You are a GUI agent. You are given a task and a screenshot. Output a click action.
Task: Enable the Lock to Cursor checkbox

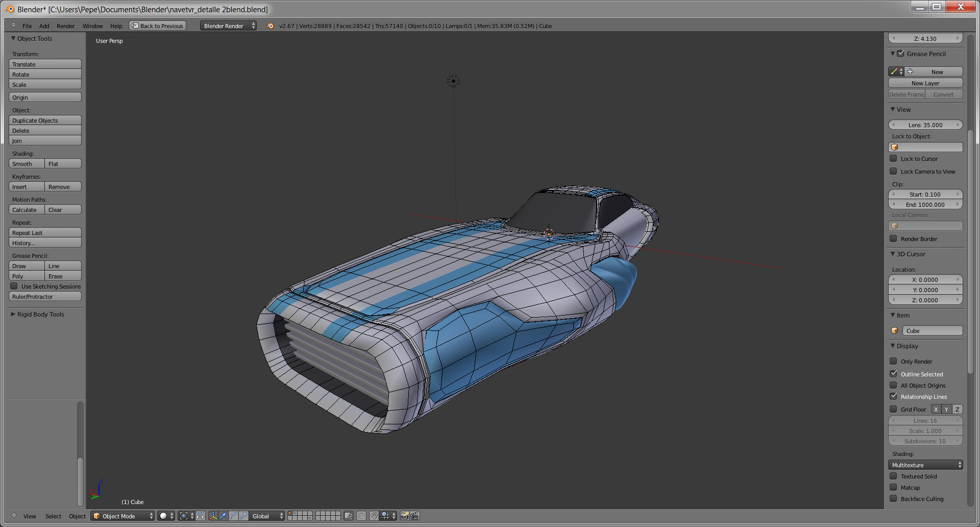click(893, 159)
